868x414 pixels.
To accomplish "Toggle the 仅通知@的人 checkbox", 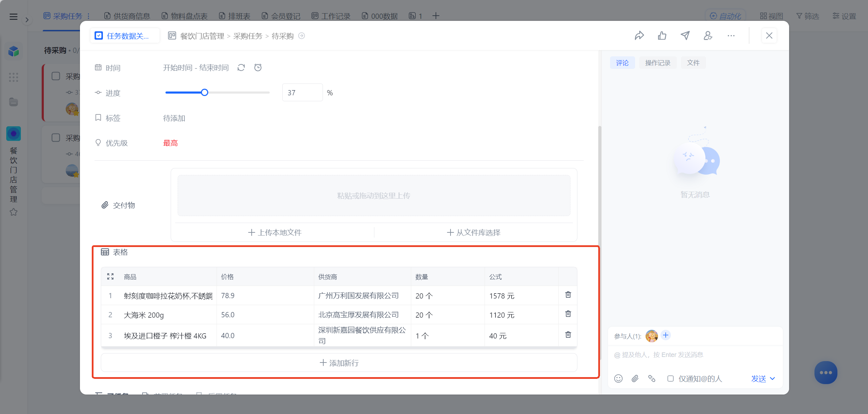I will [x=671, y=379].
